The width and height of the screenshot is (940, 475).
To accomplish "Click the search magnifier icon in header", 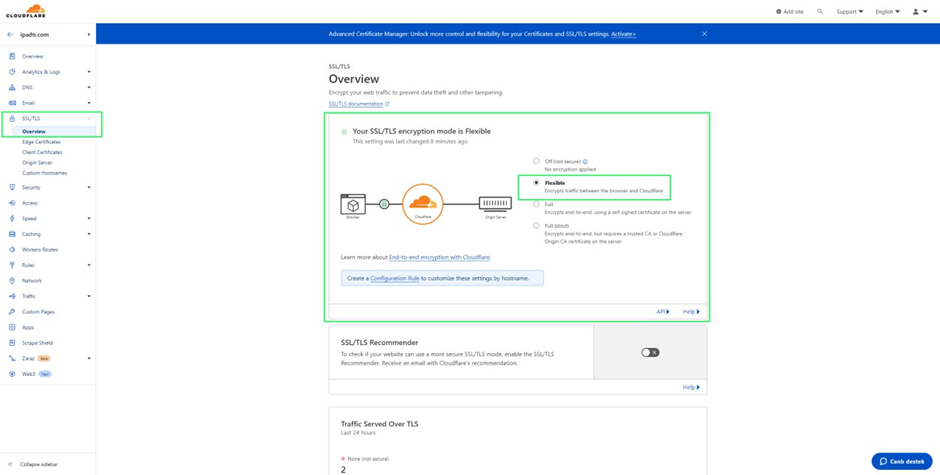I will tap(820, 11).
